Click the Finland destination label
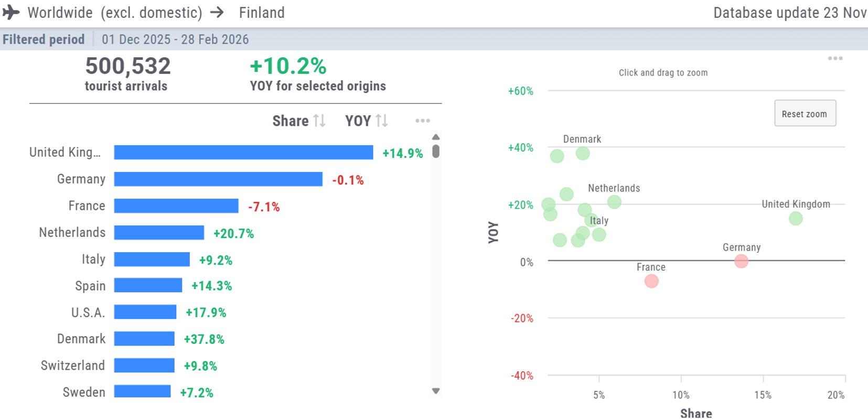The width and height of the screenshot is (868, 419). coord(262,13)
